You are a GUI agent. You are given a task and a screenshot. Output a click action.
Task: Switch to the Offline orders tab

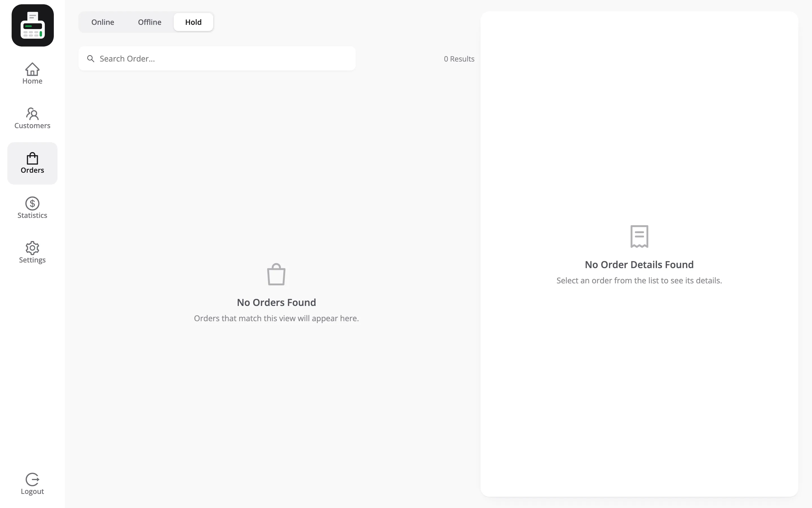(150, 22)
